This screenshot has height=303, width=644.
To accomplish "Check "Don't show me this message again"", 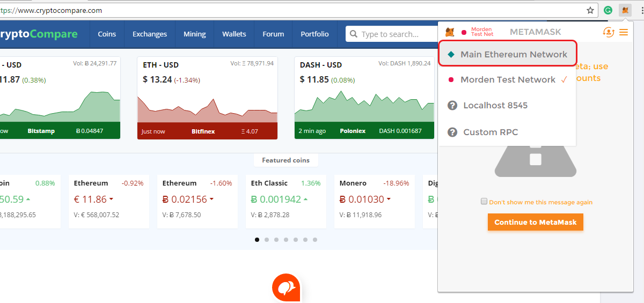I will coord(484,202).
